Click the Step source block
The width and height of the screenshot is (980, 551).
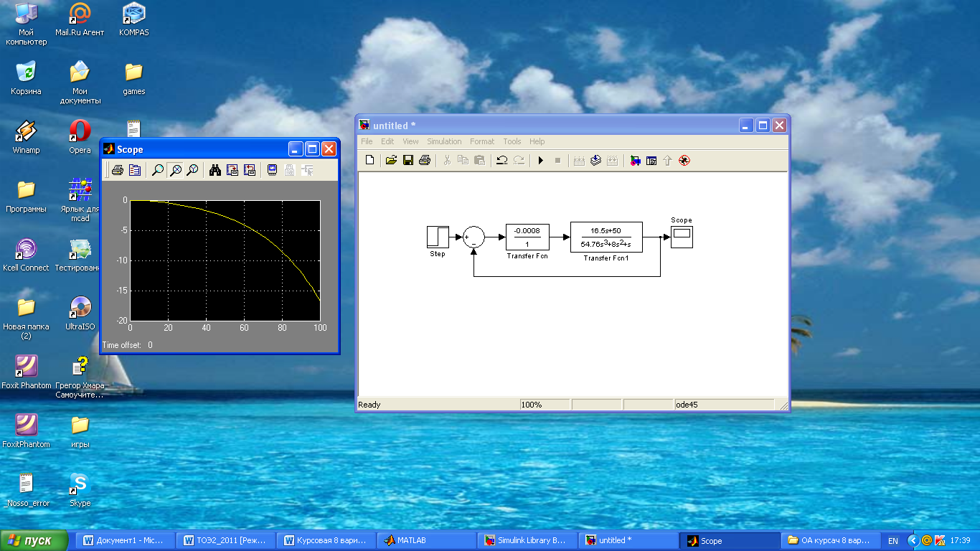pos(437,237)
